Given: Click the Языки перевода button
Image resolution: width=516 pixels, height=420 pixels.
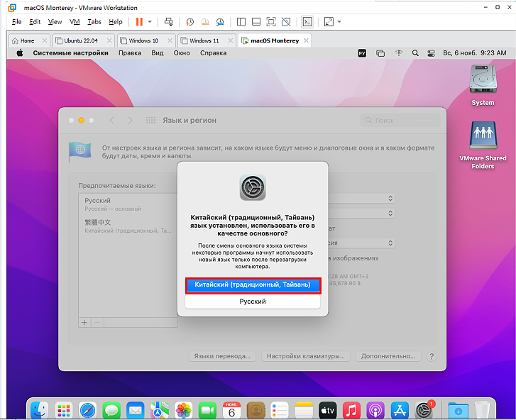Looking at the screenshot, I should (222, 356).
